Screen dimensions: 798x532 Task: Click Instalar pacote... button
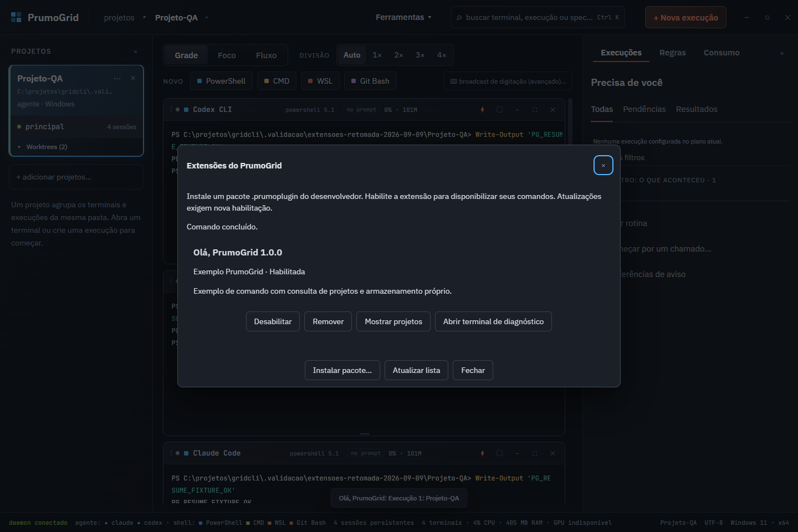342,370
